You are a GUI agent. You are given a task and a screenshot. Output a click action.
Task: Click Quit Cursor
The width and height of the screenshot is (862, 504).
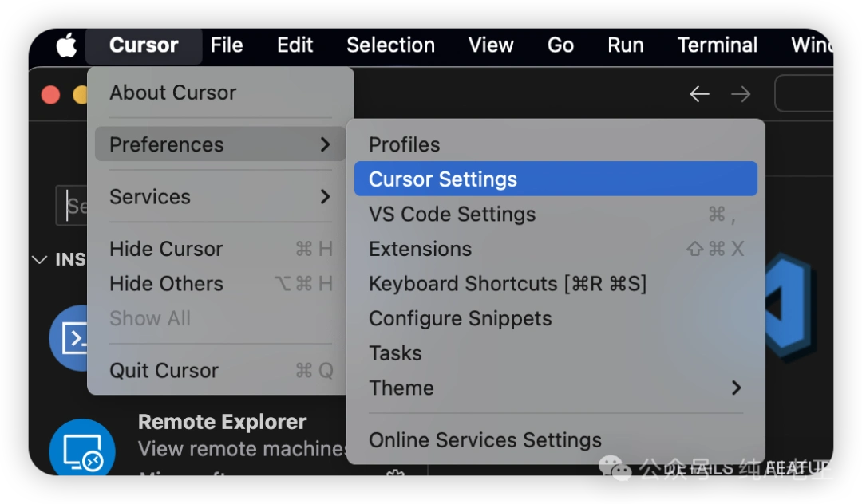click(x=164, y=371)
